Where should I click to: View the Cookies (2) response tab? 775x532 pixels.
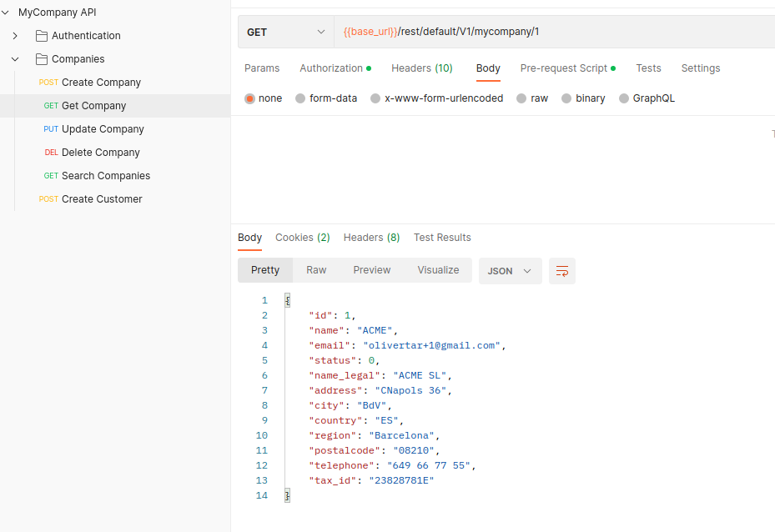pyautogui.click(x=302, y=238)
